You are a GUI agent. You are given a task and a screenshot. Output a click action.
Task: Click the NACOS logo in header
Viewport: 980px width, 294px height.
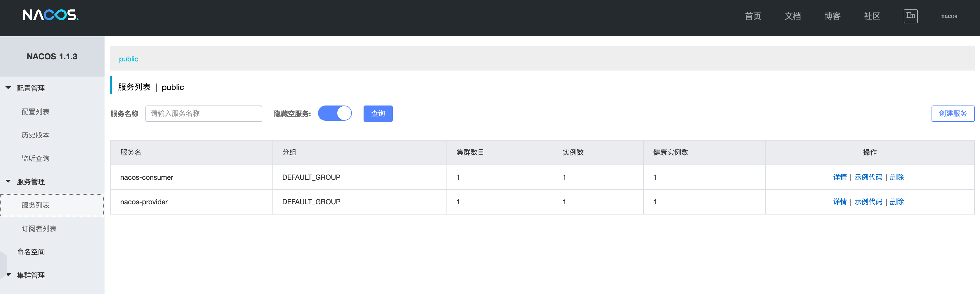click(x=51, y=15)
